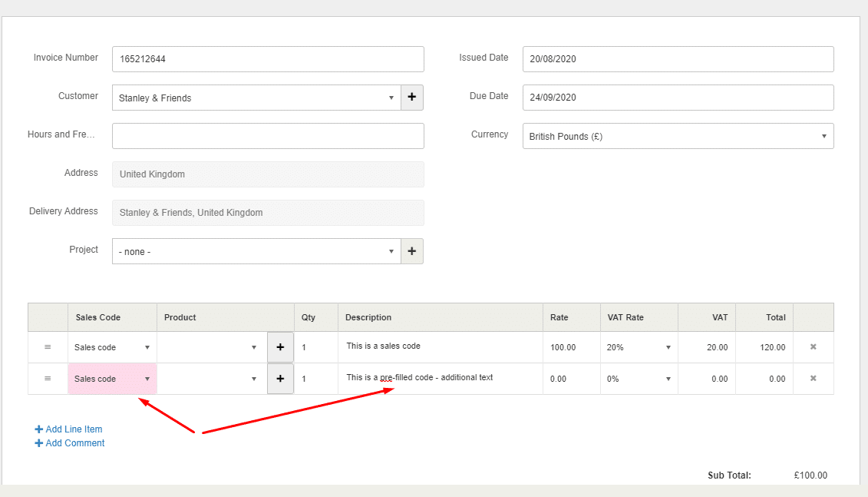Click the plus button next to Project
This screenshot has height=497, width=868.
[412, 251]
